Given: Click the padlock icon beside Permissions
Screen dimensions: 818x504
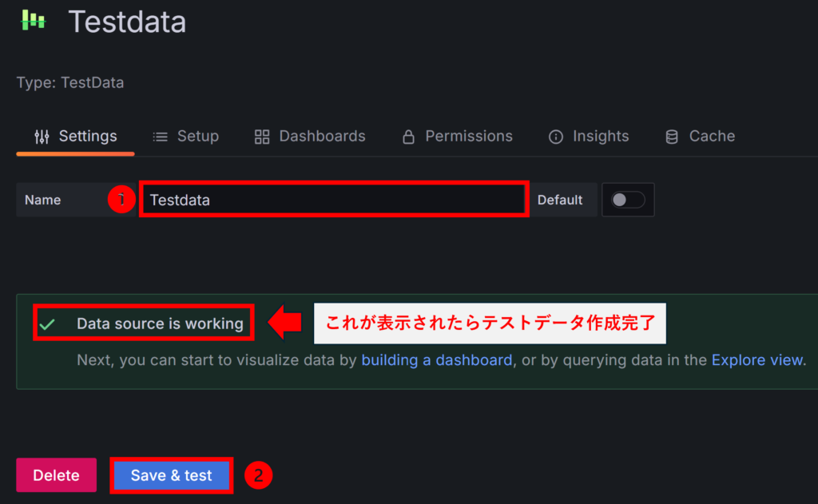Looking at the screenshot, I should 408,137.
